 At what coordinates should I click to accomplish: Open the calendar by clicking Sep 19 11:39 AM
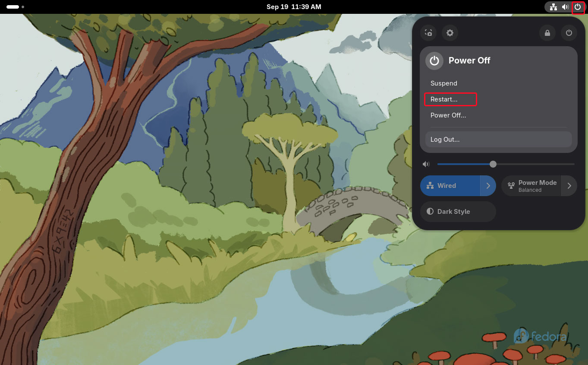[294, 7]
